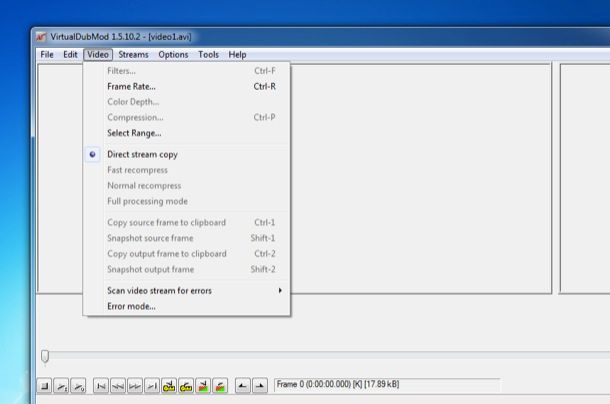Click the scene forward scan icon
Image resolution: width=610 pixels, height=404 pixels.
[x=220, y=386]
